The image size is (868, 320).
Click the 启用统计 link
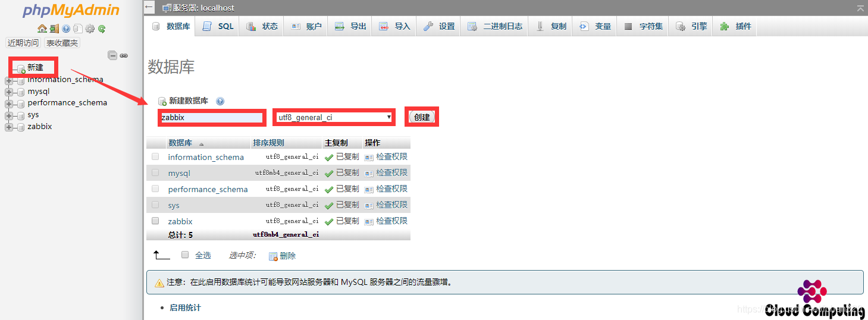(x=185, y=308)
